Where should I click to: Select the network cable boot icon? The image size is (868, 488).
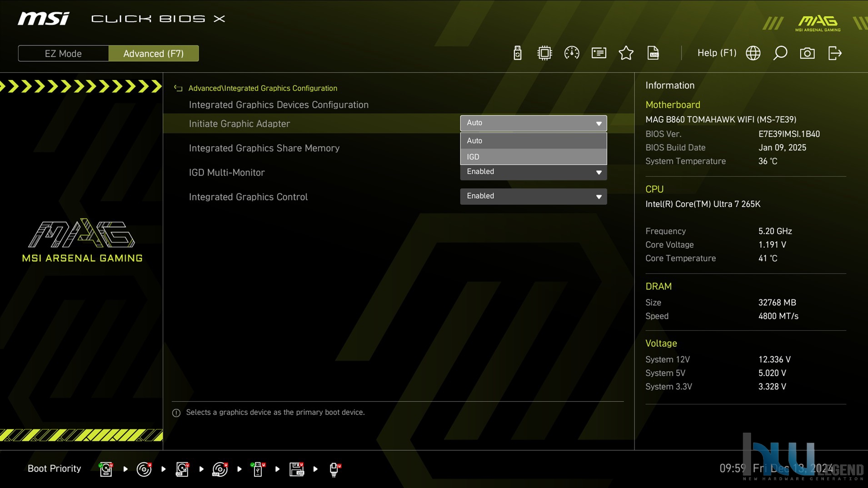[334, 469]
